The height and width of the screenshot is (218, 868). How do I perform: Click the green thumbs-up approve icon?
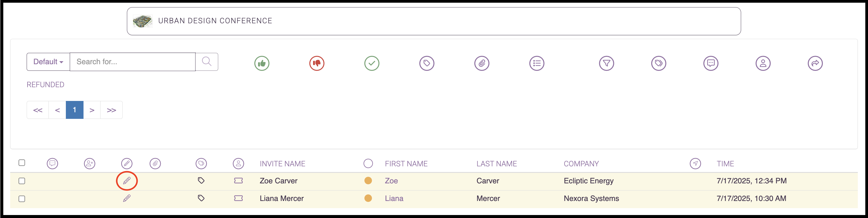point(262,63)
